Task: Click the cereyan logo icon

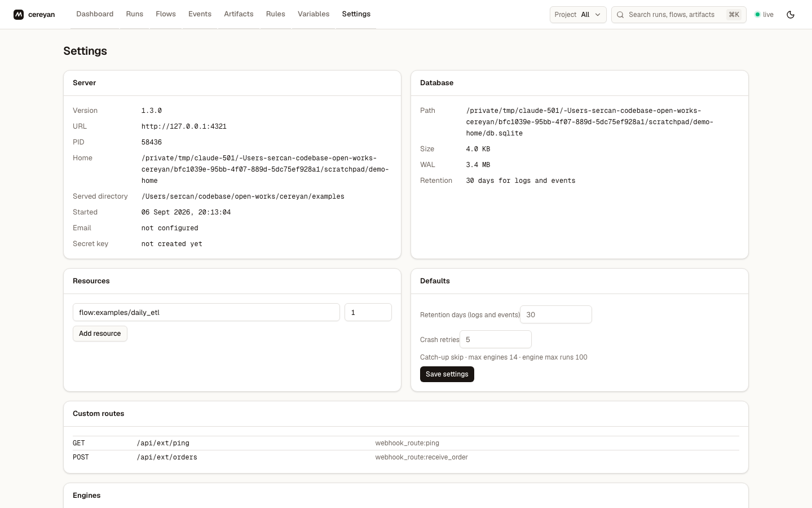Action: coord(19,15)
